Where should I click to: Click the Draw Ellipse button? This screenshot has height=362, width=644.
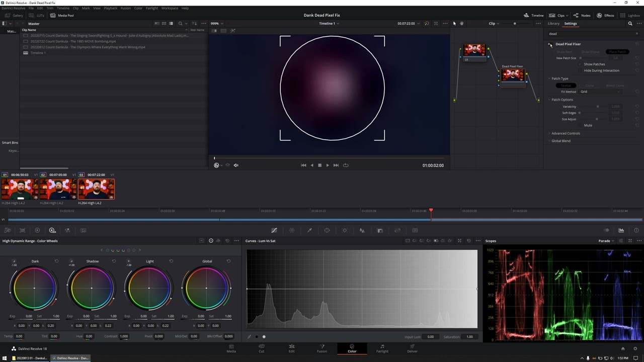click(x=591, y=52)
